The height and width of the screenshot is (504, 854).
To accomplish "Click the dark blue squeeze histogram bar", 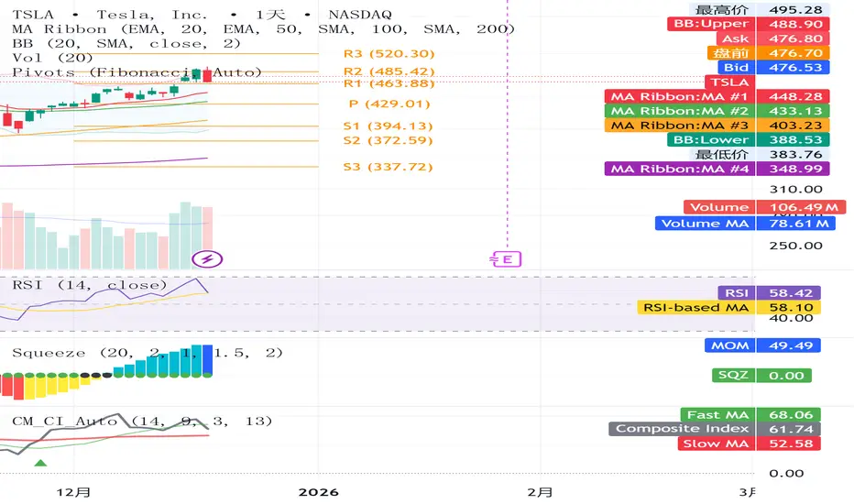I will coord(207,359).
